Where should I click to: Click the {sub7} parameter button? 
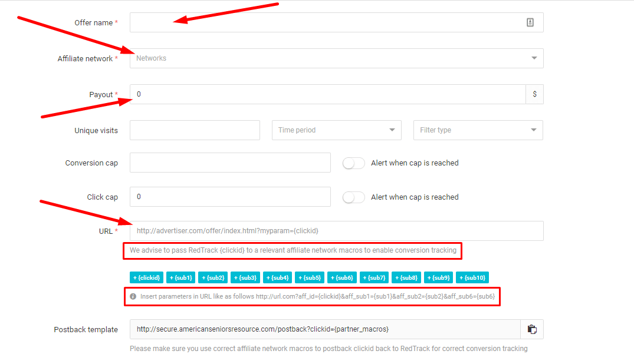[373, 277]
